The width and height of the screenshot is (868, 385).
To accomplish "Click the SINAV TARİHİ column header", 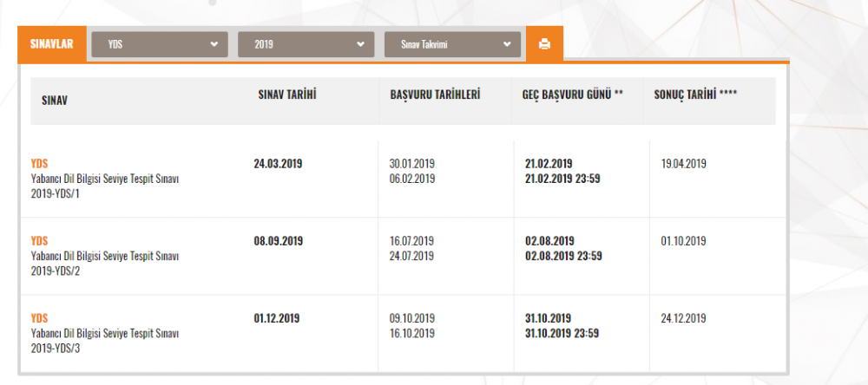I will tap(287, 95).
